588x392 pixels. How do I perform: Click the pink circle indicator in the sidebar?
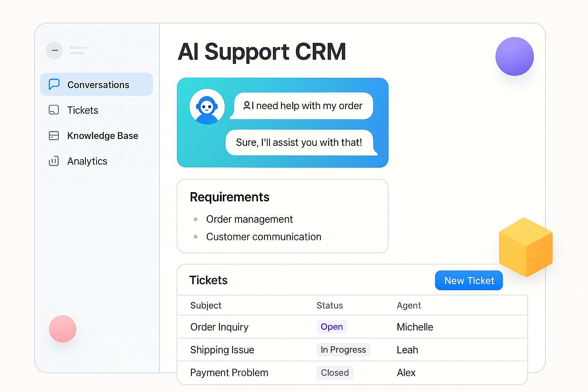tap(62, 328)
